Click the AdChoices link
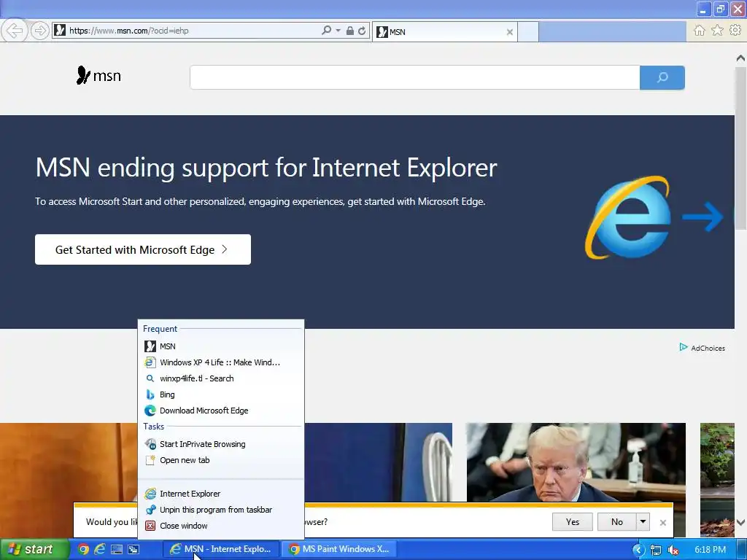Image resolution: width=747 pixels, height=560 pixels. (703, 348)
